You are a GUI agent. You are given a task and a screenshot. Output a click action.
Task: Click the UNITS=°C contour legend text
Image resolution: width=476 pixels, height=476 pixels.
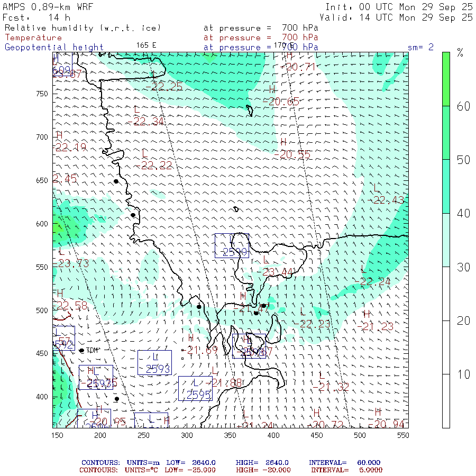coord(141,470)
